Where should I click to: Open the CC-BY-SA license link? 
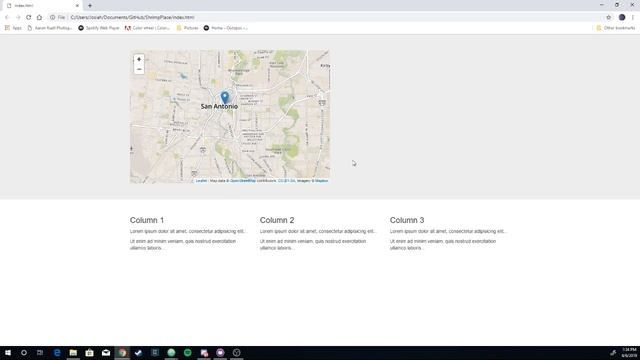coord(287,180)
